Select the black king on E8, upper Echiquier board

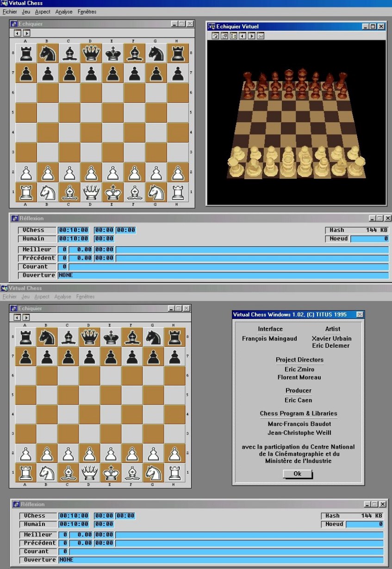coord(112,53)
